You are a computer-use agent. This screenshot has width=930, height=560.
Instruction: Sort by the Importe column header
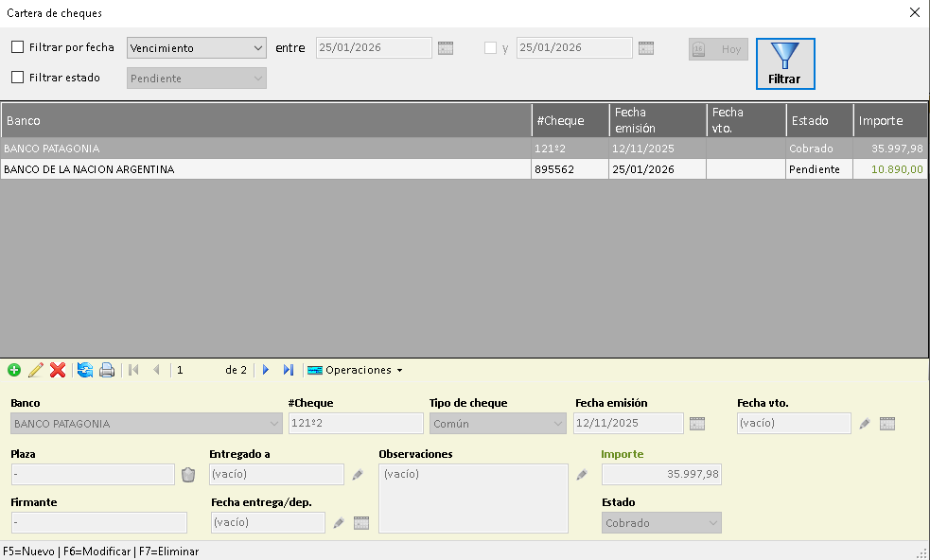[x=887, y=120]
